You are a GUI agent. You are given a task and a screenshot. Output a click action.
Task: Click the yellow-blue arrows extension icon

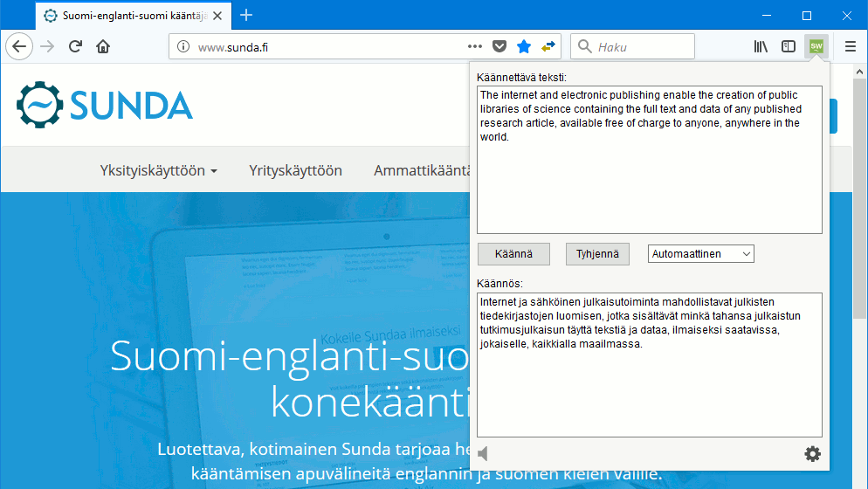[548, 46]
